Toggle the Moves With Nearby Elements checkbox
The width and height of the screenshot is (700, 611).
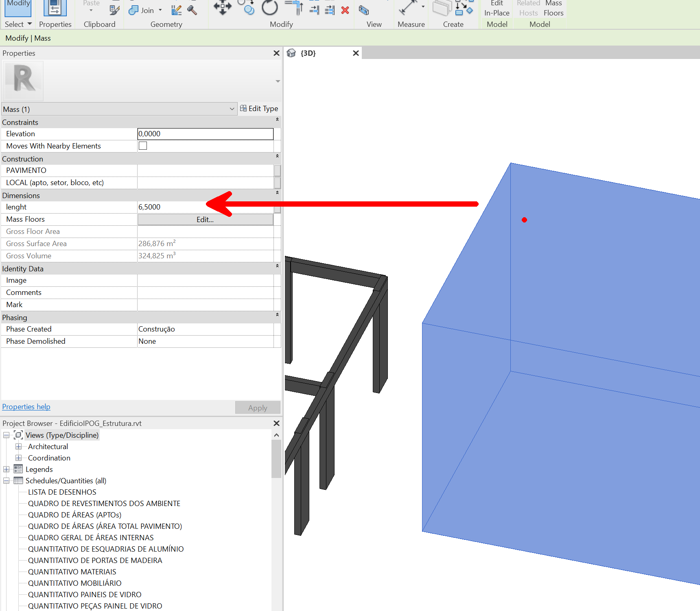[x=143, y=146]
